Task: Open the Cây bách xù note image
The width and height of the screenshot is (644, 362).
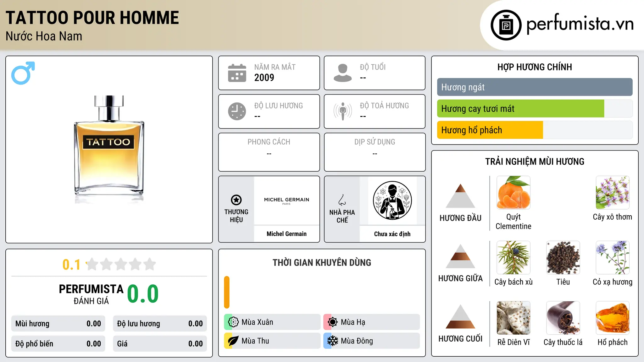Action: (514, 258)
